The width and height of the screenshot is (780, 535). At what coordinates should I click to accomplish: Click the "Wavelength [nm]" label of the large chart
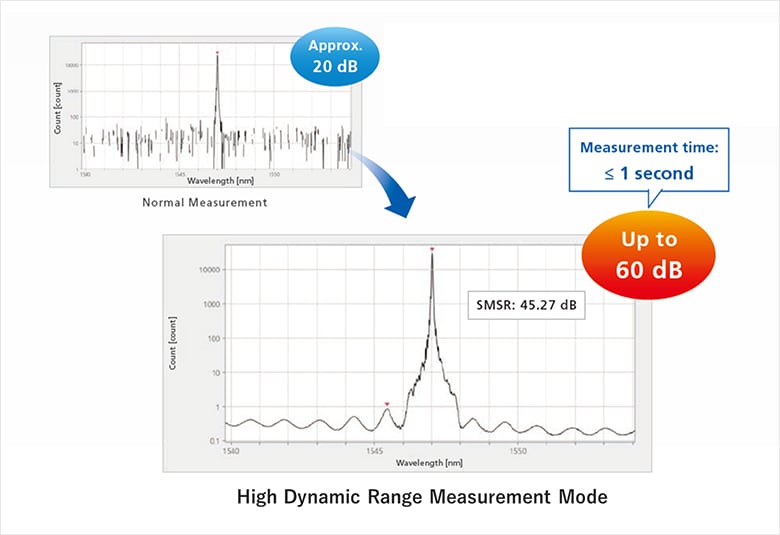428,463
